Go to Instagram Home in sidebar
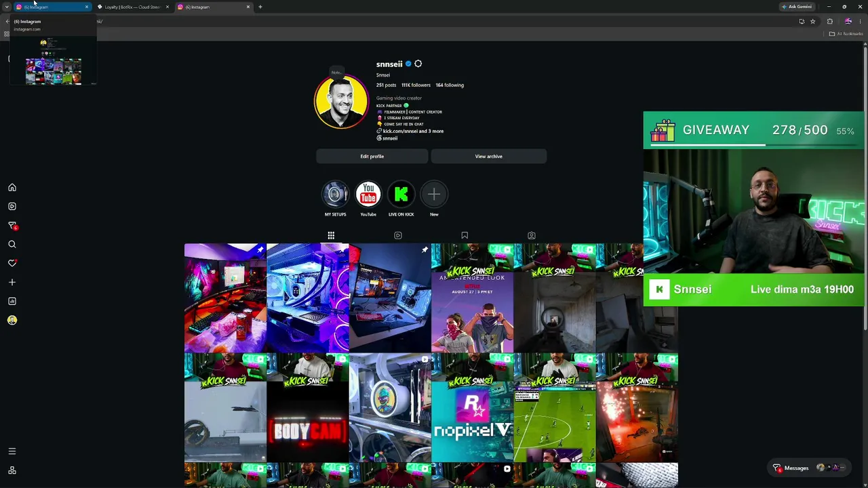Viewport: 868px width, 488px height. tap(12, 187)
